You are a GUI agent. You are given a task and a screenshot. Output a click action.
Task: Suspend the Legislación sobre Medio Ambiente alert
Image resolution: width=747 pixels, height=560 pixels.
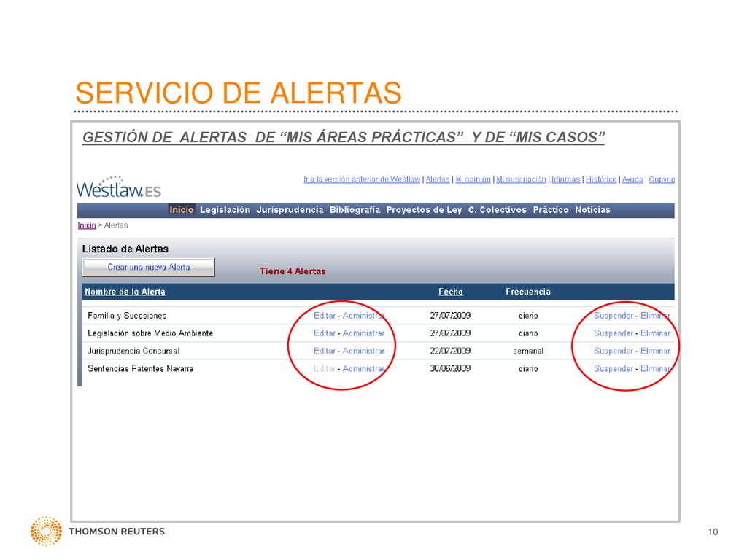click(x=613, y=333)
